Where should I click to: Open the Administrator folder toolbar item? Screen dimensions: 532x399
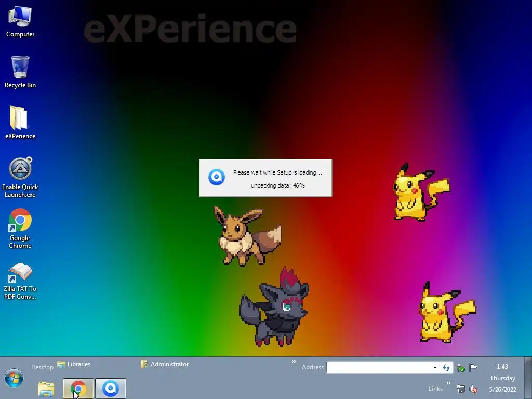click(x=165, y=364)
